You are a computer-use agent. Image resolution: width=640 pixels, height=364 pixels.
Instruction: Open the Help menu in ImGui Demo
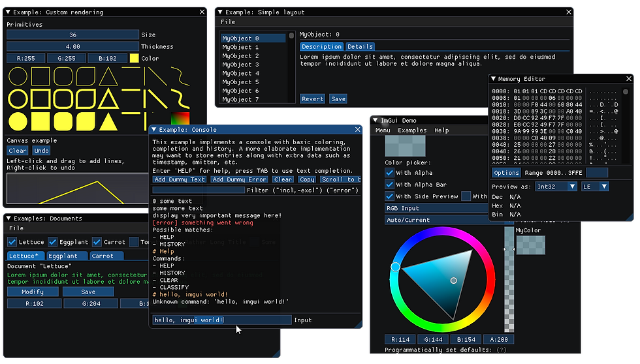(x=441, y=130)
